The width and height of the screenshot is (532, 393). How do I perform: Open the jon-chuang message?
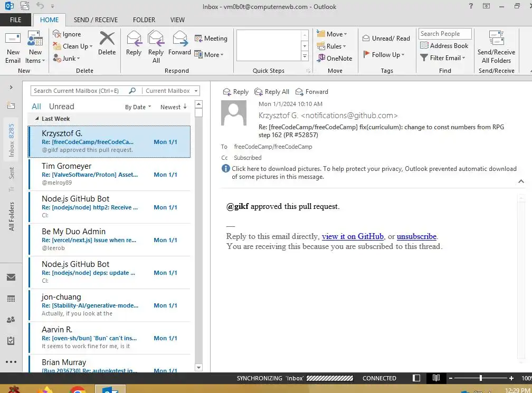(109, 305)
